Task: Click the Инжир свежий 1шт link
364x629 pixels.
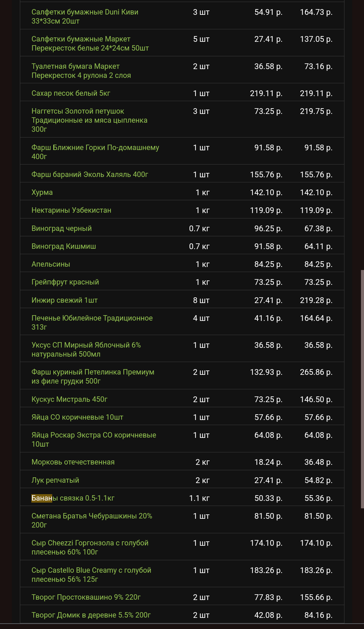Action: click(x=64, y=300)
